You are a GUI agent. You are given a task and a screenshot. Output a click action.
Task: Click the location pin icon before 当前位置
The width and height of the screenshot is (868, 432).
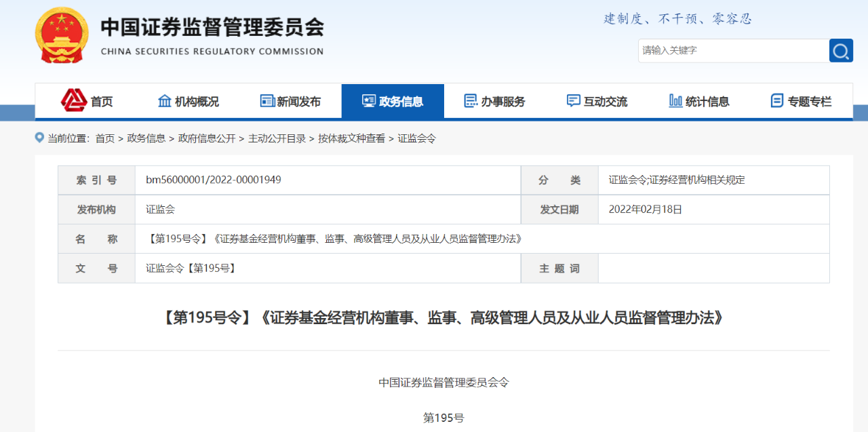39,138
